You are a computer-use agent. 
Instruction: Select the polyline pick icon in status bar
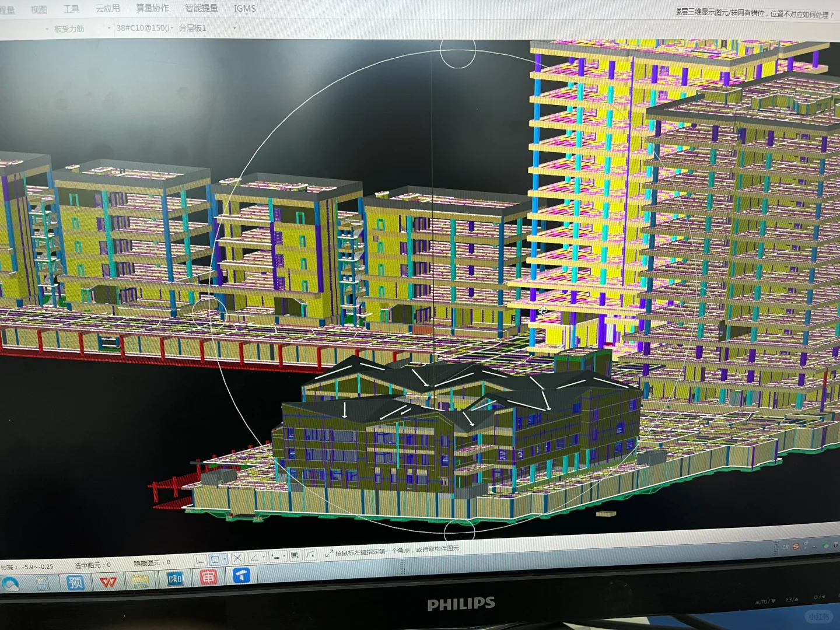311,554
